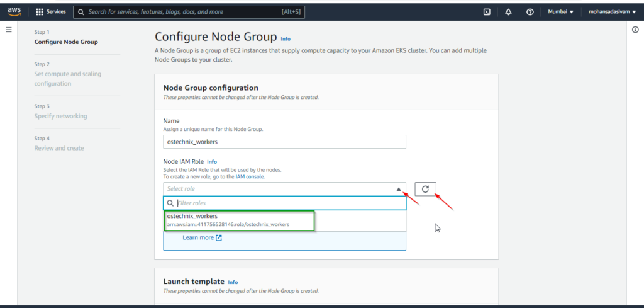Select the Review and create step
This screenshot has height=308, width=644.
pyautogui.click(x=59, y=148)
